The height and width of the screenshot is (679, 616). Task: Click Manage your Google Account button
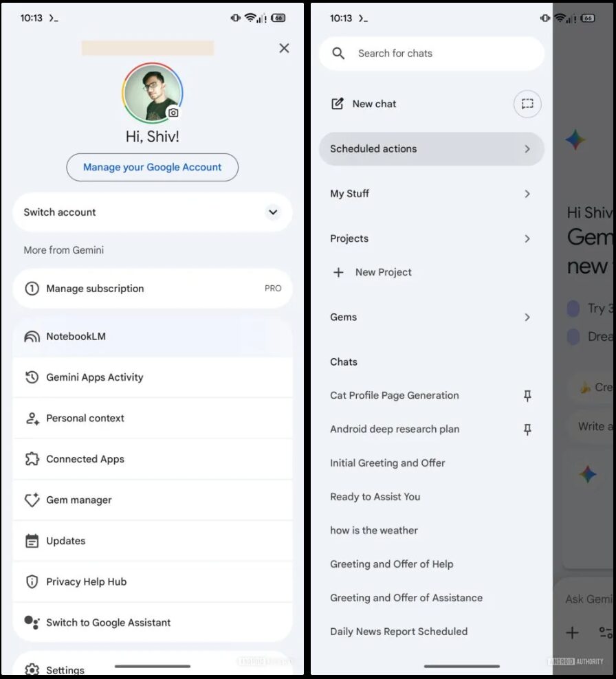[x=152, y=167]
